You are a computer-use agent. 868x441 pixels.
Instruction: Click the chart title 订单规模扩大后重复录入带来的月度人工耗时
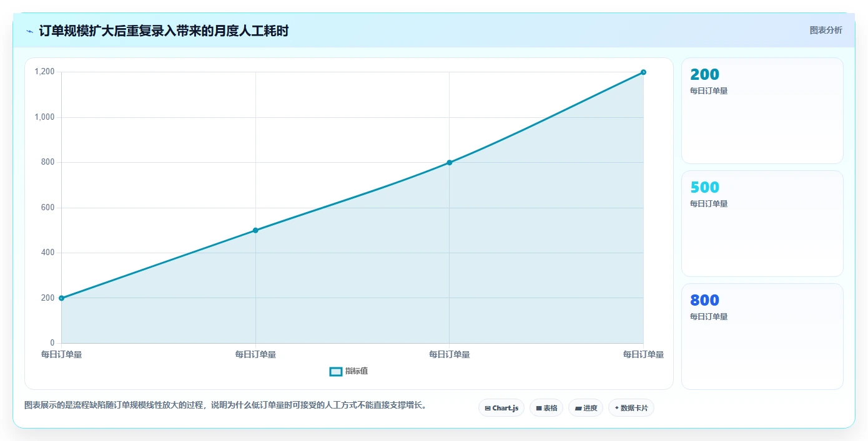point(164,31)
